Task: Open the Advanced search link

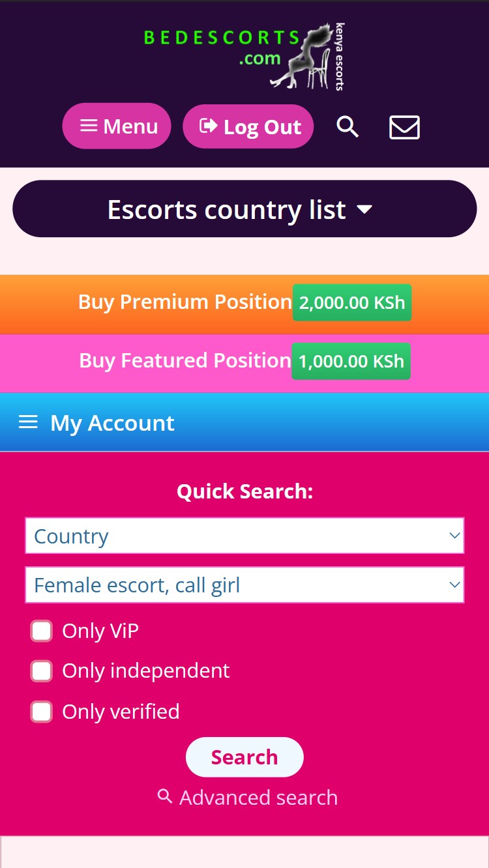Action: pyautogui.click(x=258, y=798)
